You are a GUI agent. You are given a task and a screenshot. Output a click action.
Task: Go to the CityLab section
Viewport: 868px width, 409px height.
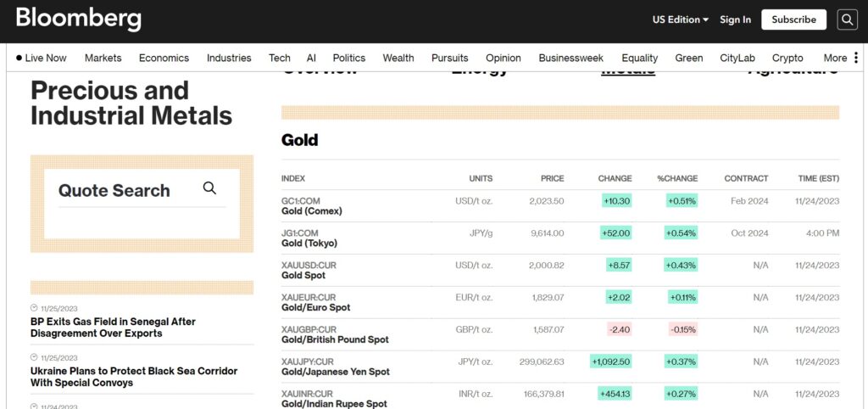tap(737, 58)
